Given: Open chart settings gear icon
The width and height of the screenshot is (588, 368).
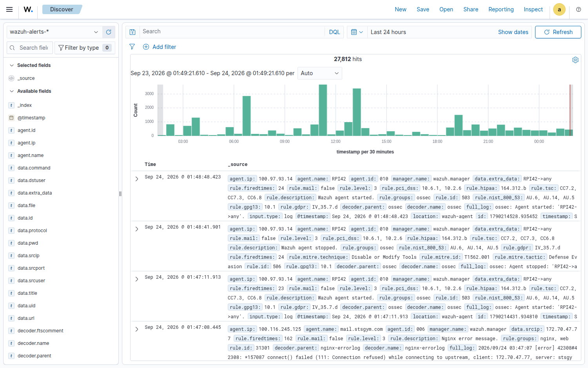Looking at the screenshot, I should pos(575,60).
